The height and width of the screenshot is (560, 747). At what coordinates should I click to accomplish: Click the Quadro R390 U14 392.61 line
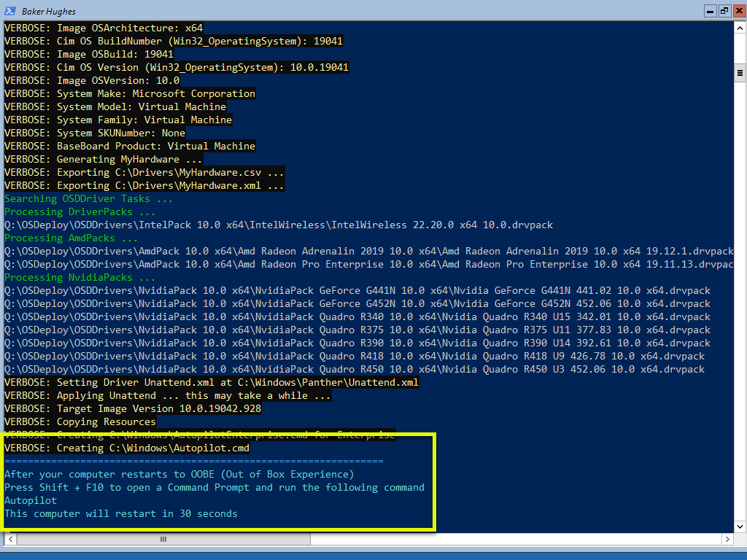click(357, 343)
